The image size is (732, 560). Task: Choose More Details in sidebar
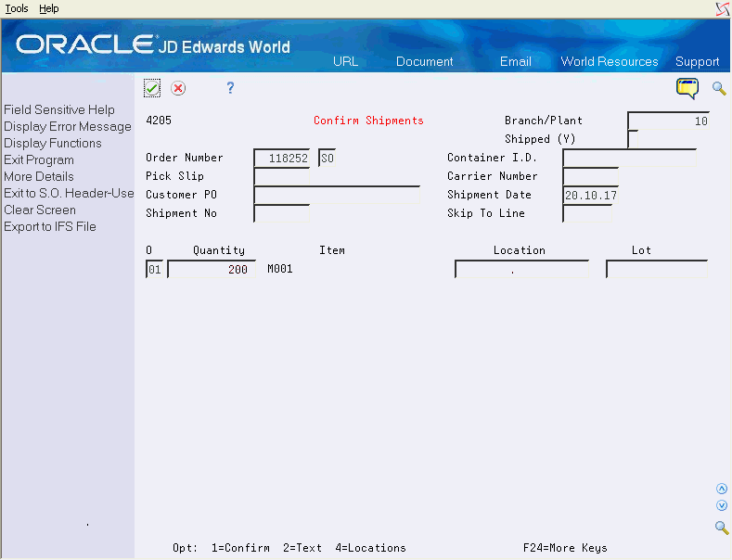coord(39,176)
